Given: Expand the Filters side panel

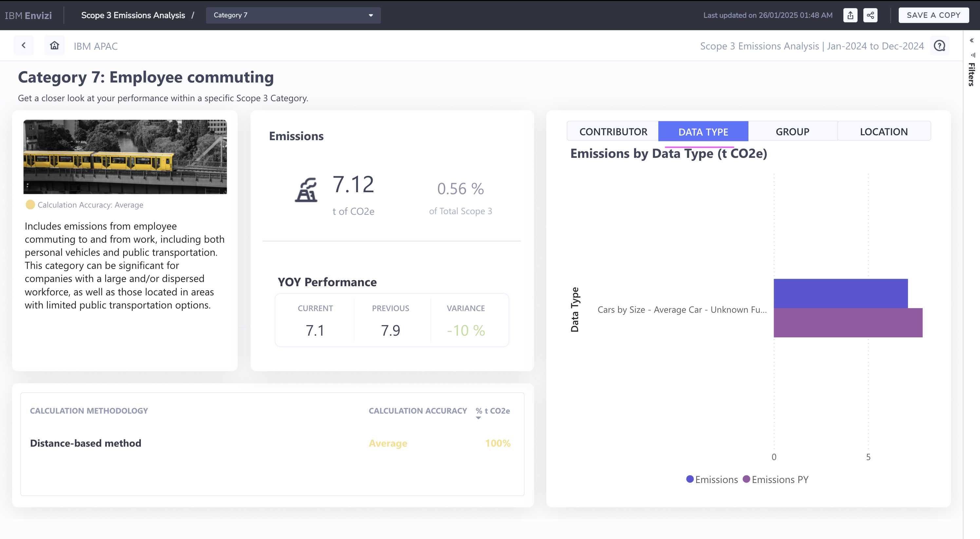Looking at the screenshot, I should (x=971, y=74).
